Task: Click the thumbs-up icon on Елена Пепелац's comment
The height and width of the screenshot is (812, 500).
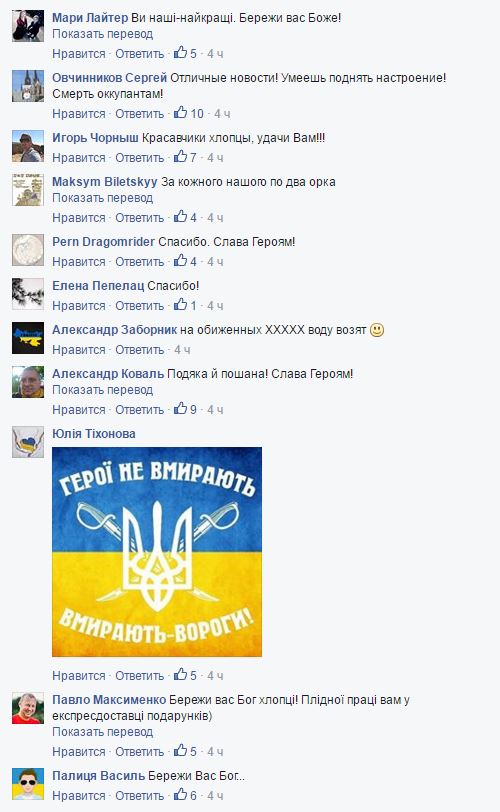Action: click(x=180, y=304)
